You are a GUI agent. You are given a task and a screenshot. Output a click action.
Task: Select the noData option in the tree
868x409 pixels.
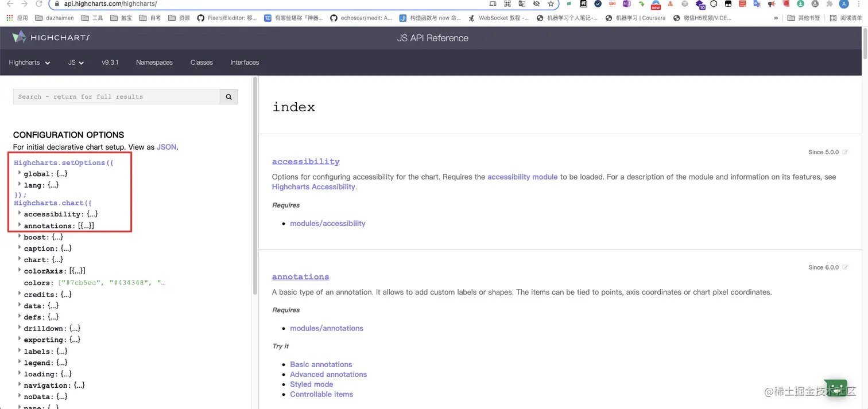[37, 397]
